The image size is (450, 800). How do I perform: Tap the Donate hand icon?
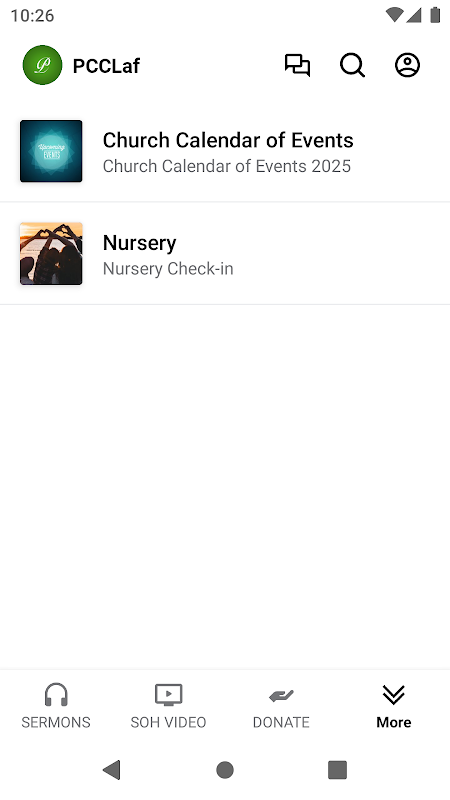pyautogui.click(x=281, y=695)
